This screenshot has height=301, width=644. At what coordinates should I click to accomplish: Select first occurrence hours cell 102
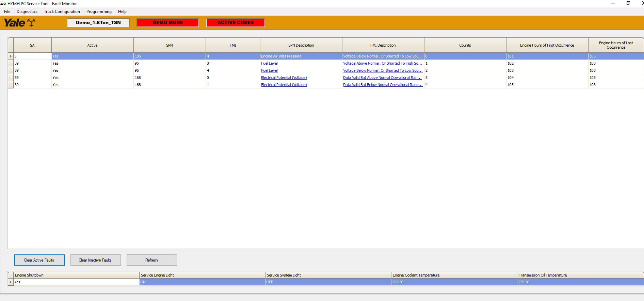pyautogui.click(x=547, y=63)
